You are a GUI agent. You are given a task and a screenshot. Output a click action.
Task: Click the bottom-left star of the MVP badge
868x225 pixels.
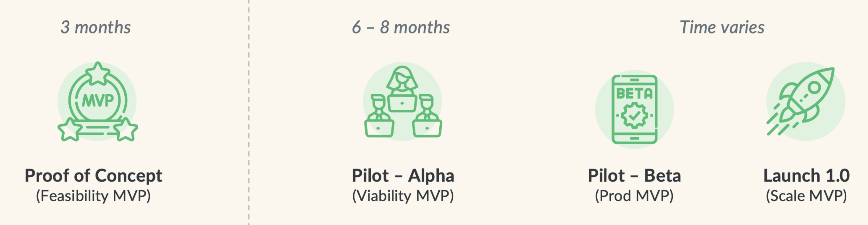point(69,130)
